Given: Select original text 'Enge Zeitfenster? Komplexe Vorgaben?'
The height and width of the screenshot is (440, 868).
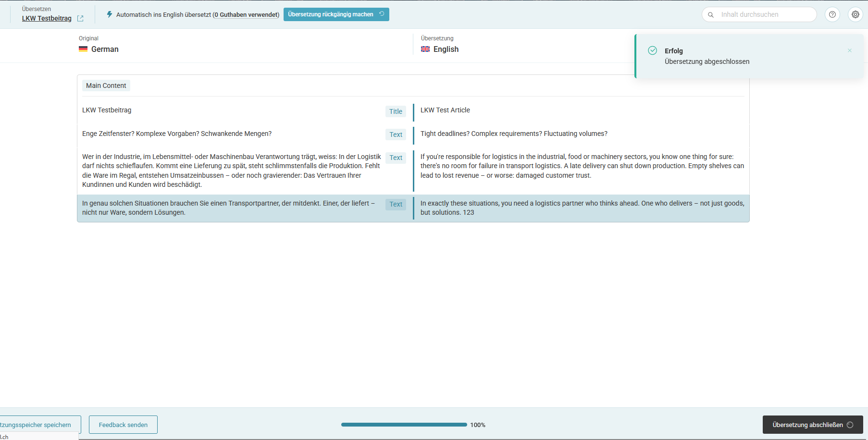Looking at the screenshot, I should pyautogui.click(x=177, y=134).
